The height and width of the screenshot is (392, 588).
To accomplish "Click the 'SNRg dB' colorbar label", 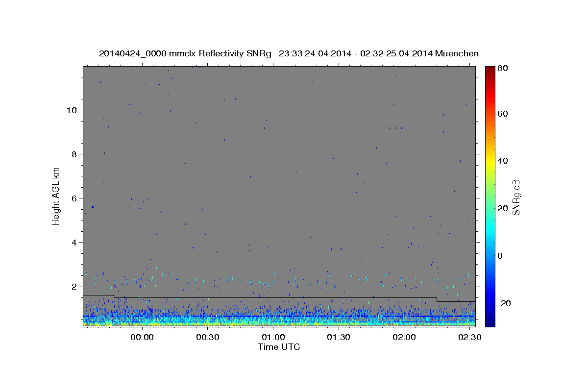I will (x=516, y=197).
